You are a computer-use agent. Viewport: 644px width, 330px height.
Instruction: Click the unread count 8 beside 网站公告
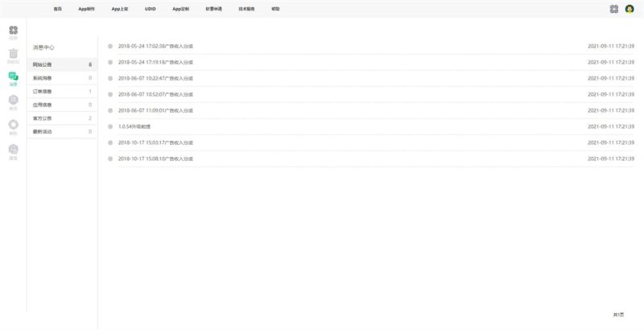(x=90, y=65)
